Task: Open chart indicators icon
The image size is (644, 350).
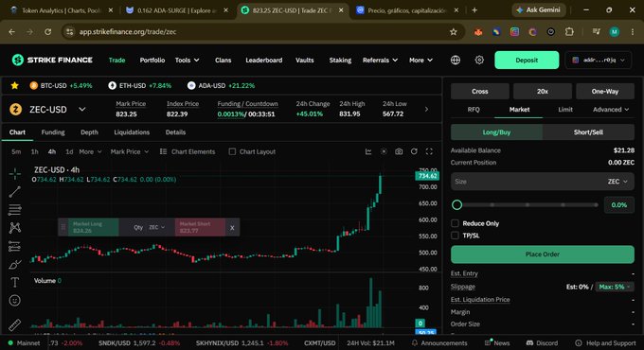Action: click(x=368, y=151)
